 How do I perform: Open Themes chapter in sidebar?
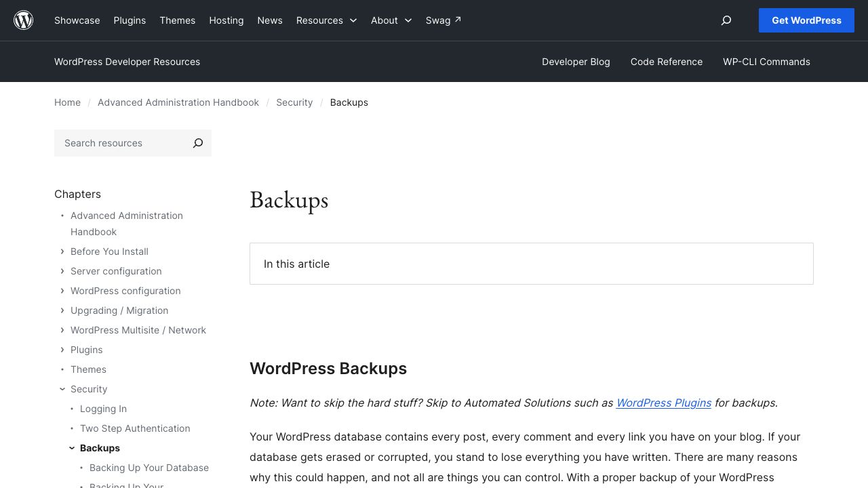point(88,369)
